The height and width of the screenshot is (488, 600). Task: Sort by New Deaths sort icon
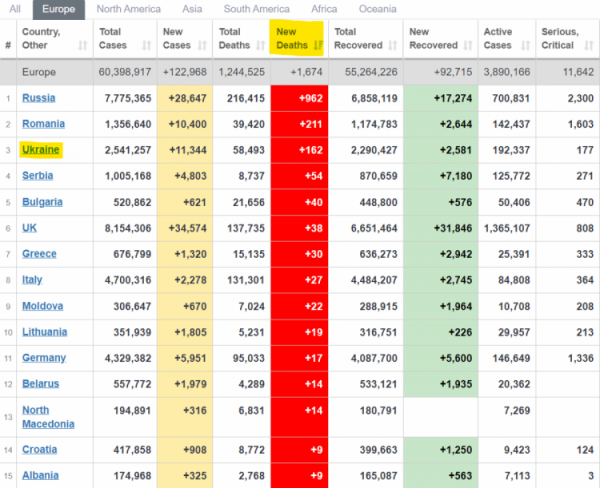[318, 46]
